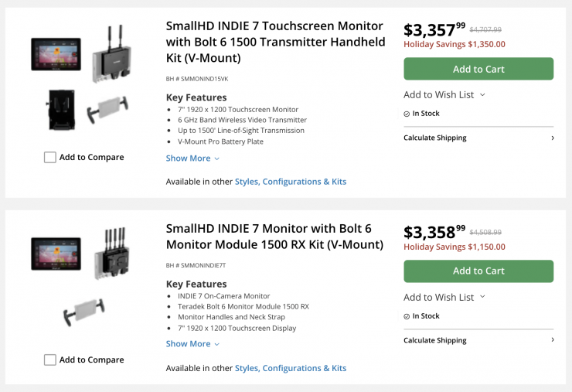
Task: Click the In Stock checkmark icon on first product
Action: (x=407, y=114)
